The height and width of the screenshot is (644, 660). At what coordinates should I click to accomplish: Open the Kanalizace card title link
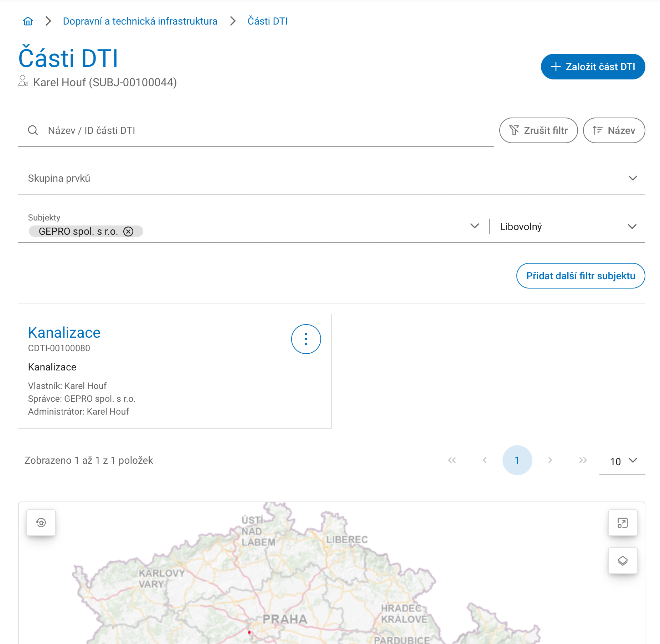(64, 333)
